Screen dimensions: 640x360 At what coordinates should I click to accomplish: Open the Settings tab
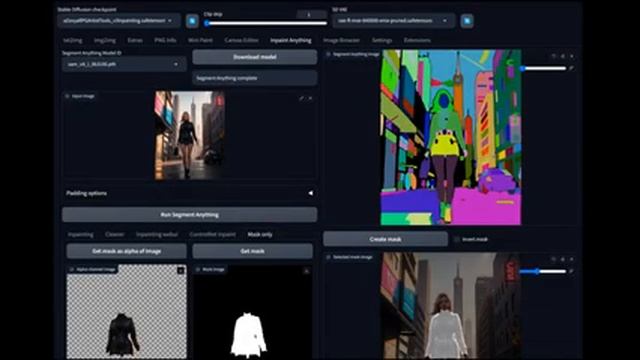click(382, 40)
